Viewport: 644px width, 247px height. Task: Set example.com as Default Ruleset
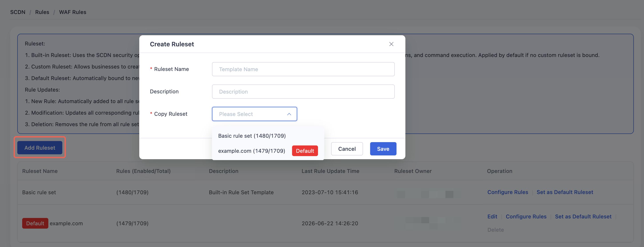[x=583, y=216]
